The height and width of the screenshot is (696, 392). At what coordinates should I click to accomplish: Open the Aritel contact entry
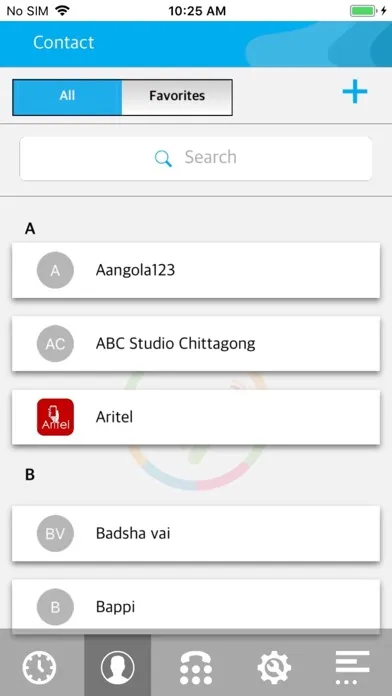196,417
